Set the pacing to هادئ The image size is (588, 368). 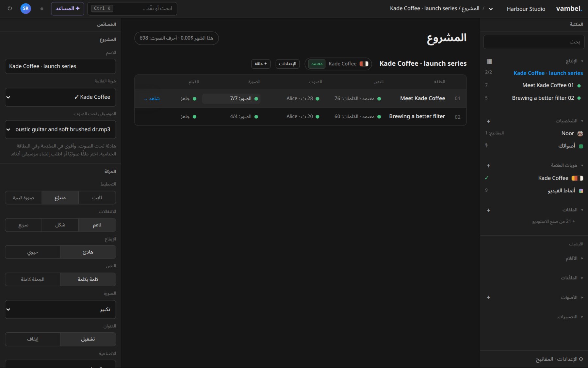[88, 252]
